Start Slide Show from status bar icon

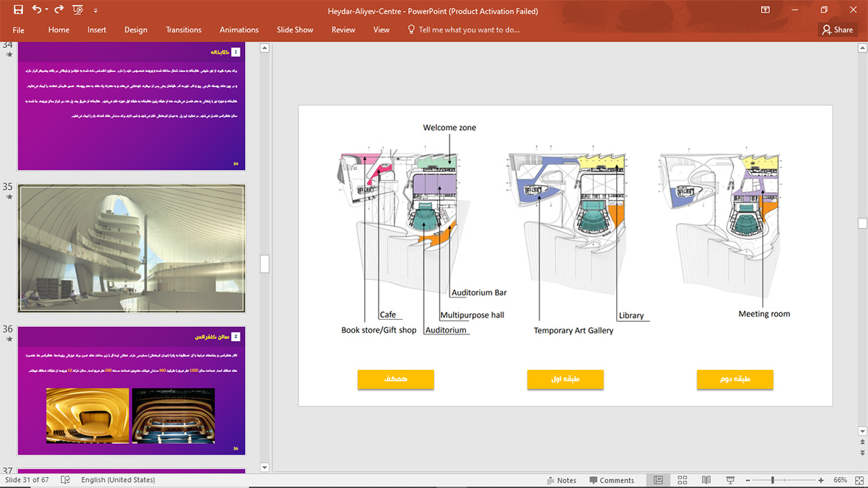pos(730,480)
